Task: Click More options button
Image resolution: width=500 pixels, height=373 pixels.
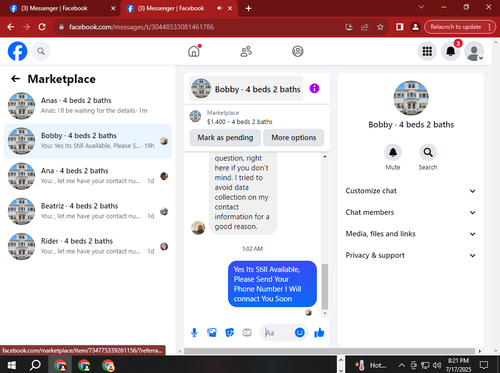Action: [294, 138]
